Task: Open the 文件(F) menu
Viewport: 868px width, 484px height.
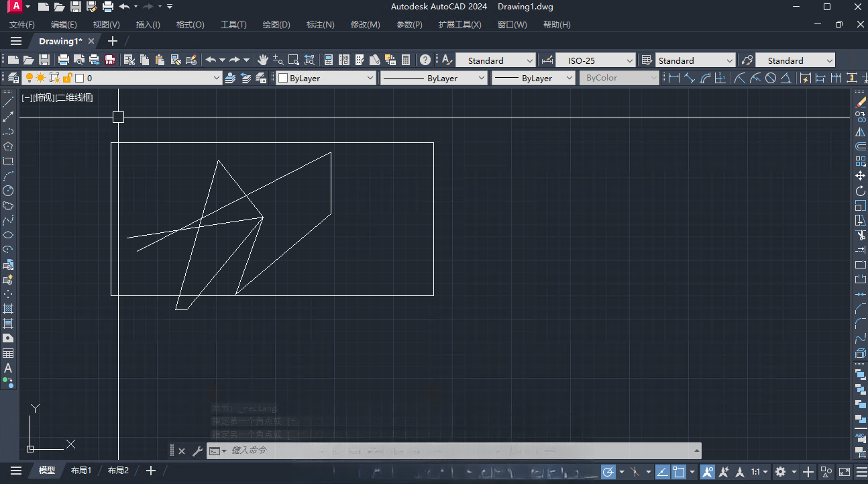Action: coord(22,24)
